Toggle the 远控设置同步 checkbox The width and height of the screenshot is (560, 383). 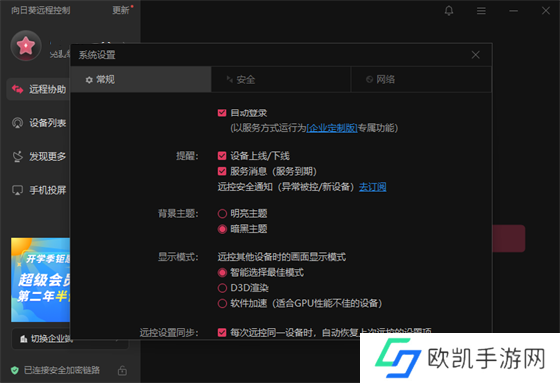pyautogui.click(x=222, y=333)
